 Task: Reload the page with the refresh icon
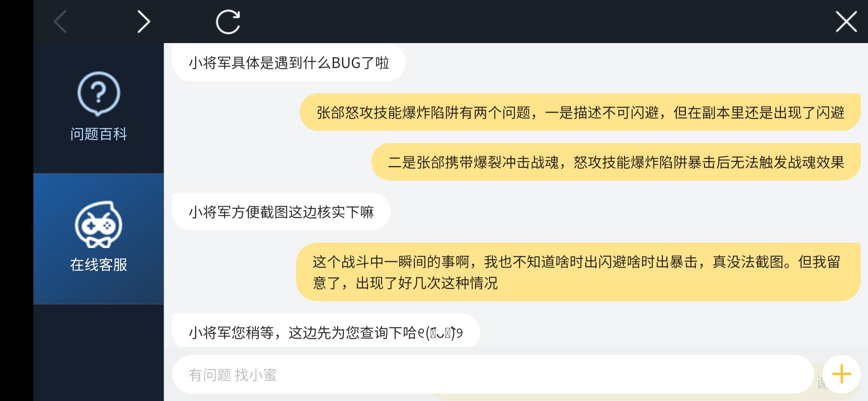(x=228, y=22)
